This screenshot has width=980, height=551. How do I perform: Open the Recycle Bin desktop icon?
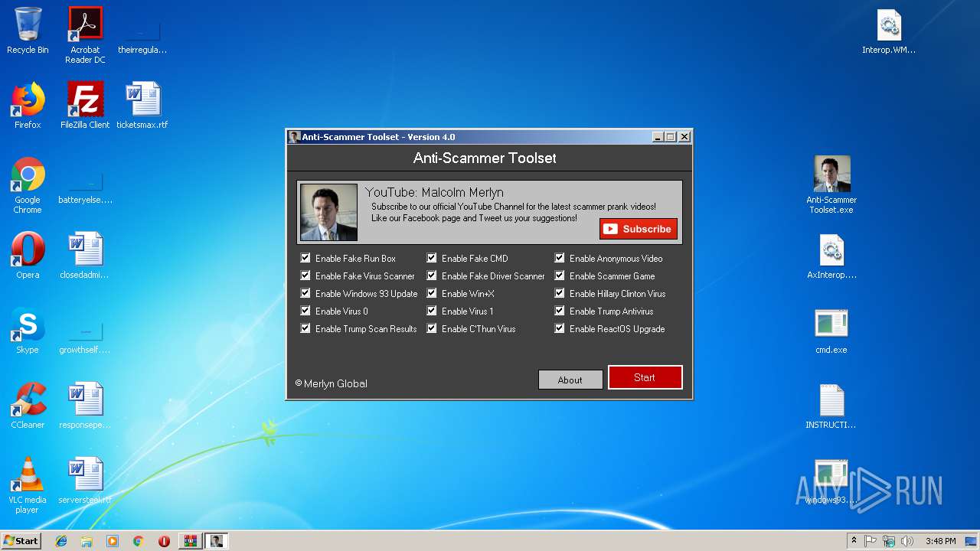(28, 31)
